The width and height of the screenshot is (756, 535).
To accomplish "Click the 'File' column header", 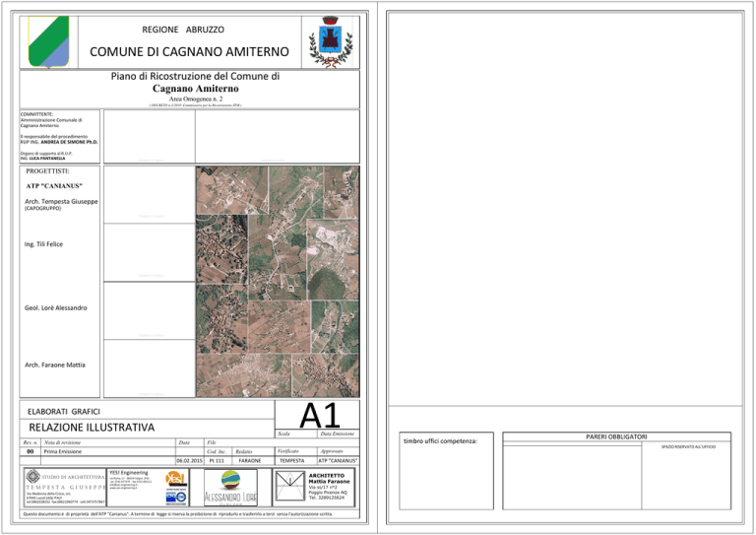I will [x=212, y=442].
